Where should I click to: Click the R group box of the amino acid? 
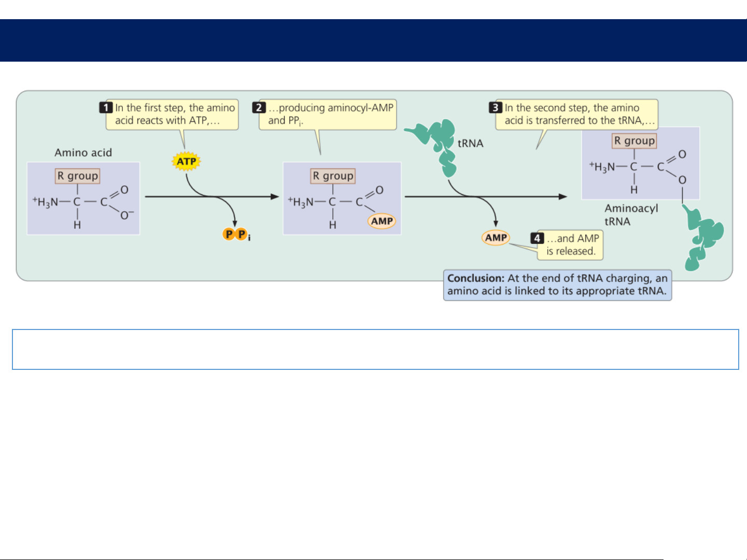tap(77, 176)
